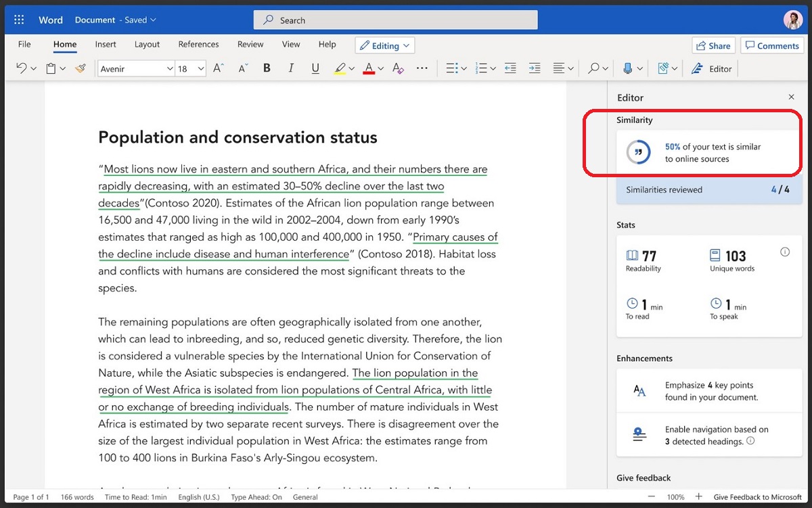
Task: Open more font options ellipsis
Action: pos(422,68)
